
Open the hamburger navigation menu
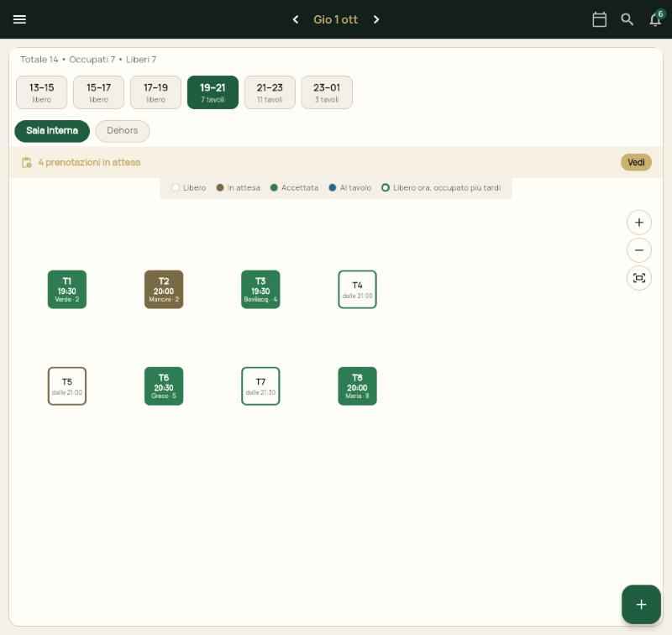tap(19, 19)
